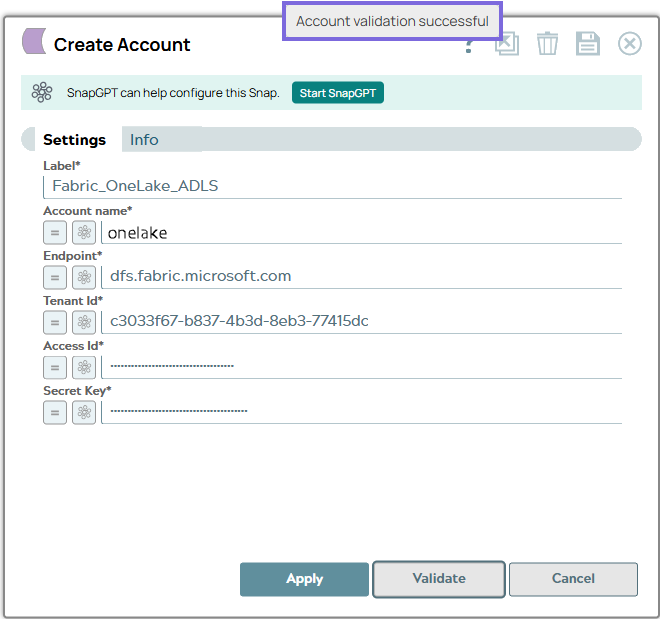
Task: Switch to the Info tab
Action: [x=144, y=140]
